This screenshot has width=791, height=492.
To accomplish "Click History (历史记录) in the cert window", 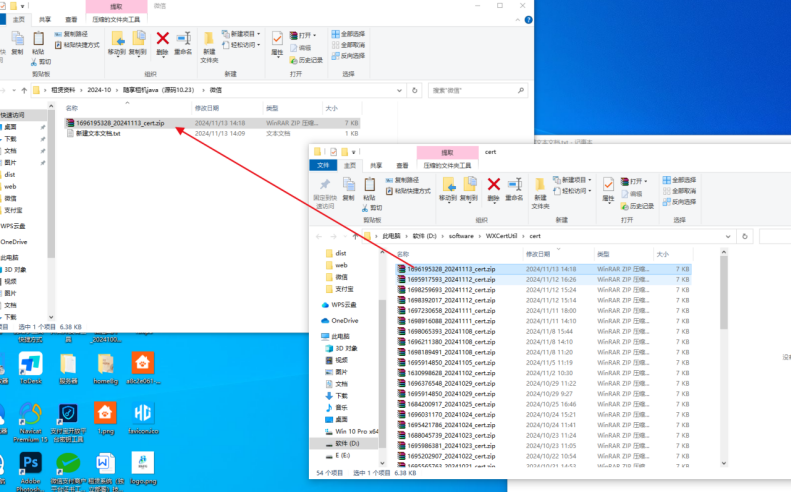I will 637,206.
